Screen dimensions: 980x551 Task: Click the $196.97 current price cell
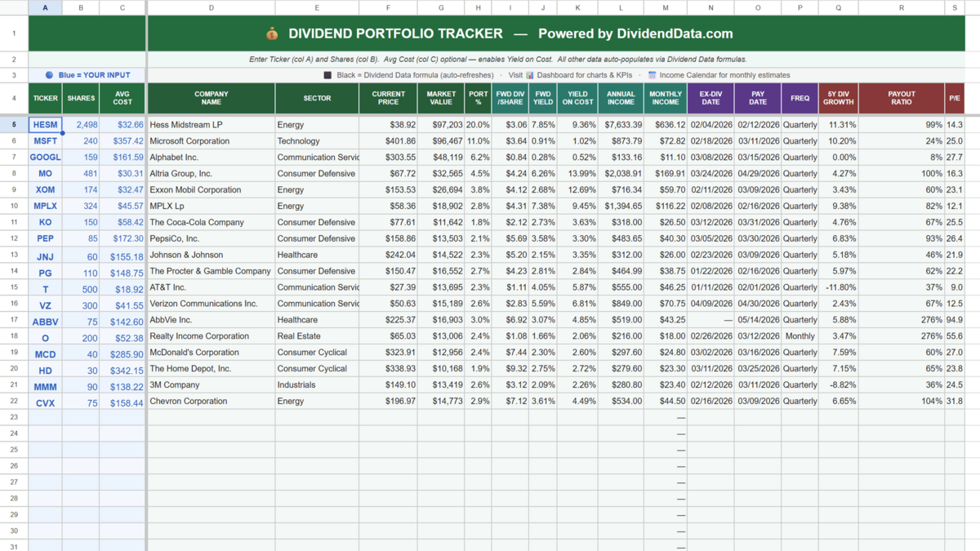[x=388, y=401]
